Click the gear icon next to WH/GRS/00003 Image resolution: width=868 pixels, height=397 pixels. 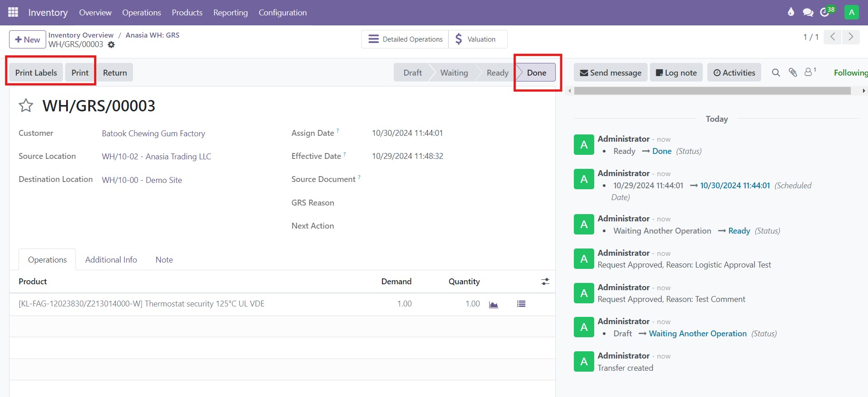pyautogui.click(x=111, y=45)
